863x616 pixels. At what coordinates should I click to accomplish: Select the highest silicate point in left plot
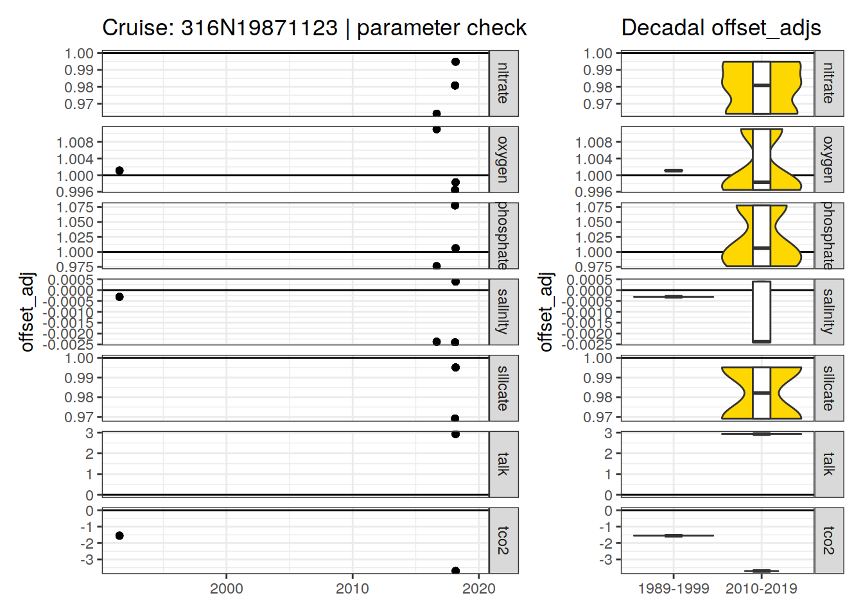coord(455,367)
